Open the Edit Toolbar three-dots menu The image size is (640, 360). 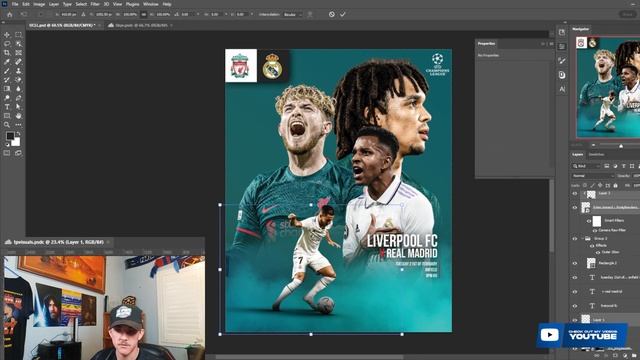(x=18, y=125)
